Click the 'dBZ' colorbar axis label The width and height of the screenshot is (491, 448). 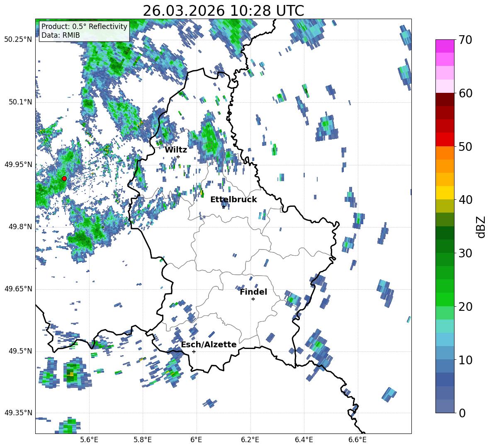click(481, 227)
